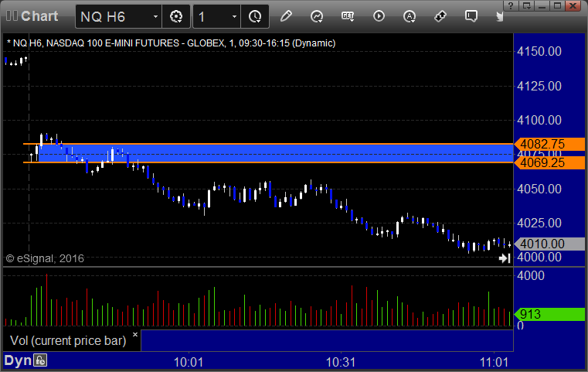Click the Dyn label in time axis
The image size is (588, 372).
point(18,360)
